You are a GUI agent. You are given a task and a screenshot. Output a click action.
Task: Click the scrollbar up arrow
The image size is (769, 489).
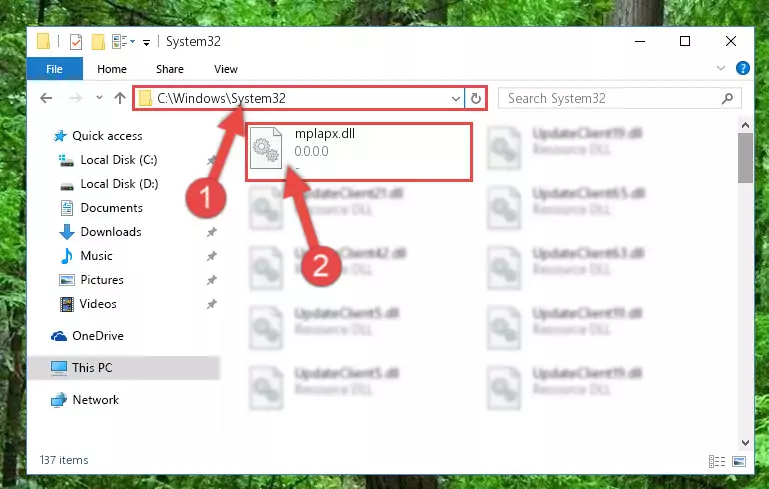(745, 125)
